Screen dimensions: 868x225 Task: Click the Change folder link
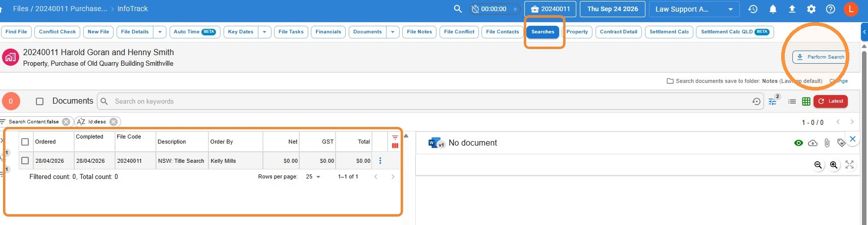tap(839, 81)
